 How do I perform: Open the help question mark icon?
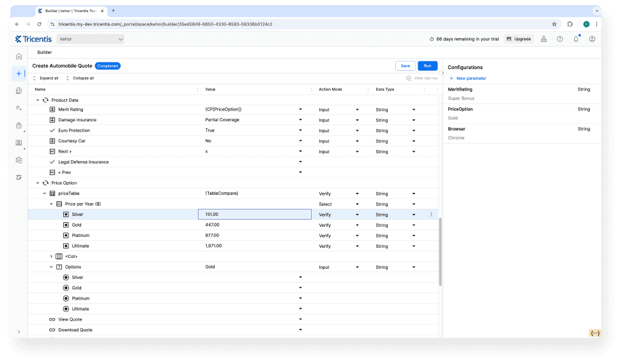point(559,39)
